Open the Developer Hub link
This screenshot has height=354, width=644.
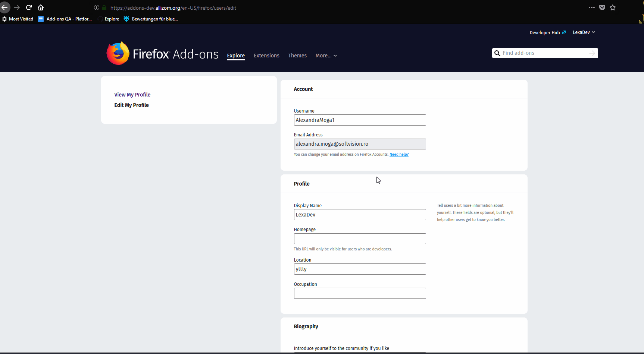pos(547,32)
